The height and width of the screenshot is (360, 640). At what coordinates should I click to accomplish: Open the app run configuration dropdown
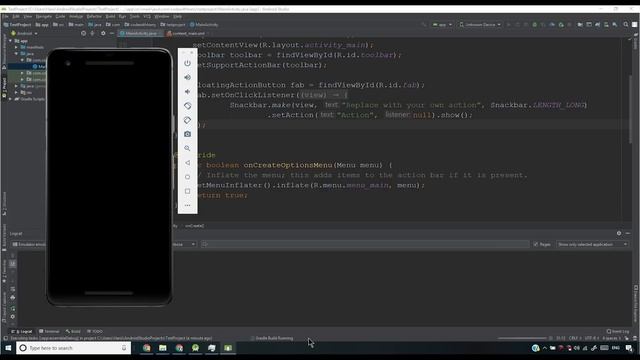(442, 24)
